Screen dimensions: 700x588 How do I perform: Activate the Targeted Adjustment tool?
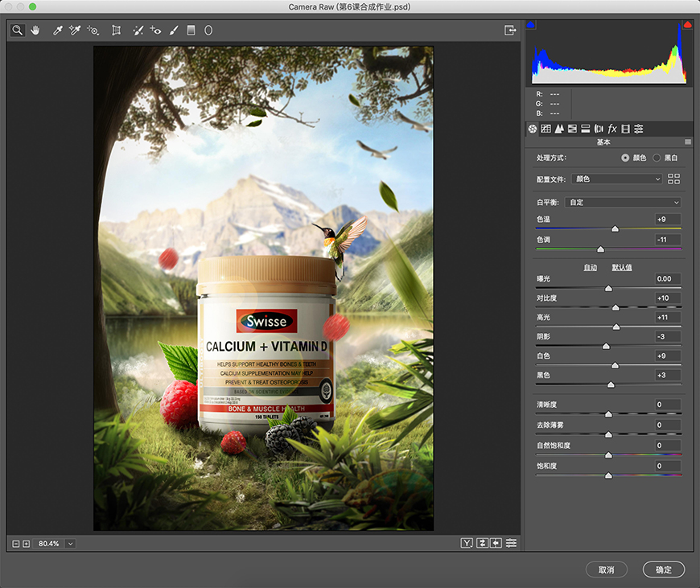(x=93, y=31)
